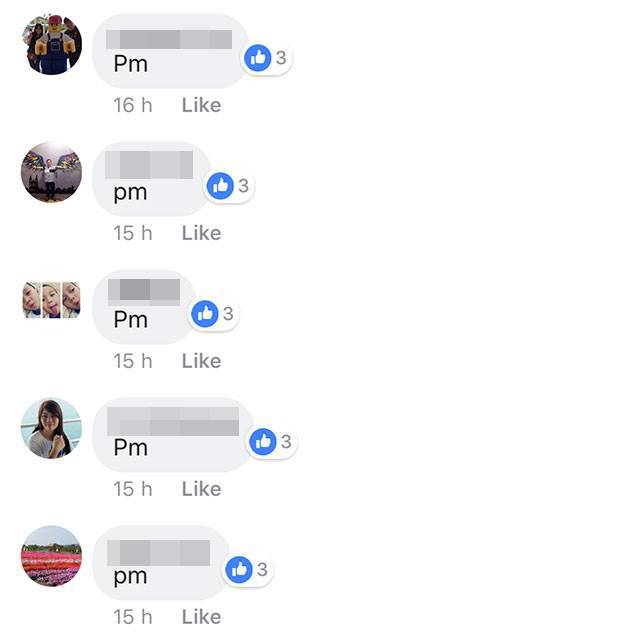640x638 pixels.
Task: Open the reaction count on the last pm comment
Action: click(248, 569)
